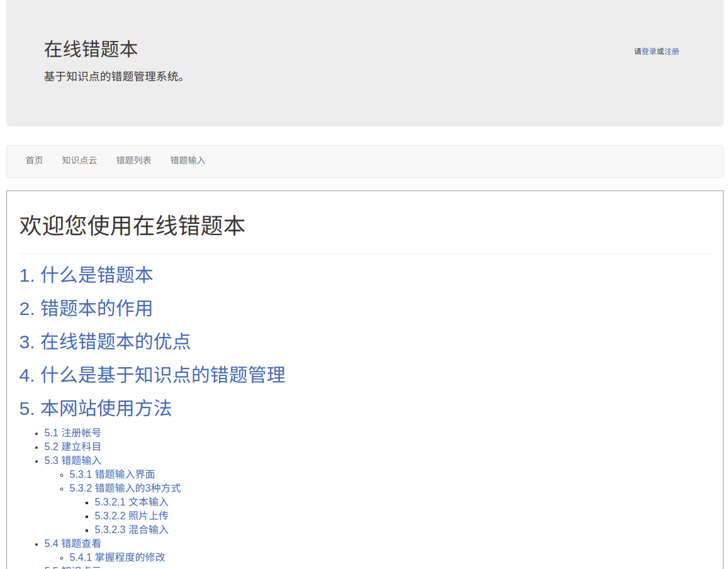
Task: Click the 注册 register link
Action: coord(672,52)
